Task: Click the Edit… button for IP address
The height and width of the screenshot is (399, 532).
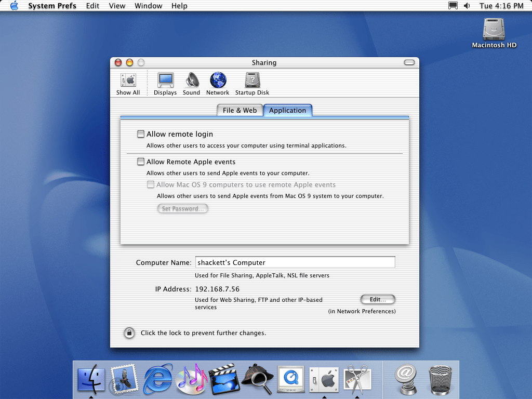Action: click(x=378, y=299)
